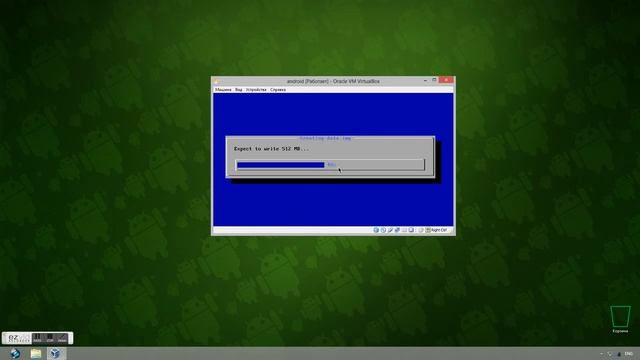The height and width of the screenshot is (360, 640).
Task: Minimize the VirtualBox window
Action: pos(425,80)
